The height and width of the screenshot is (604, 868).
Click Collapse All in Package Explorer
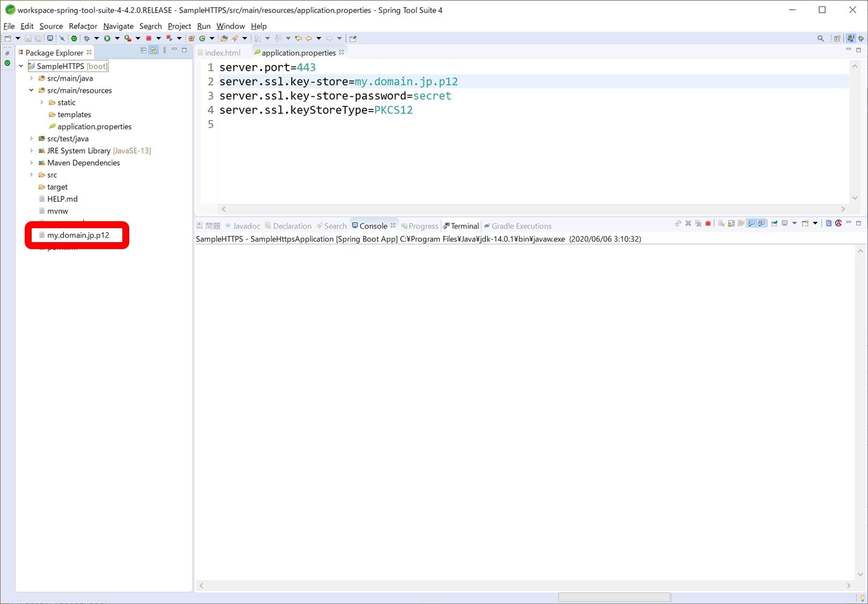click(x=143, y=50)
